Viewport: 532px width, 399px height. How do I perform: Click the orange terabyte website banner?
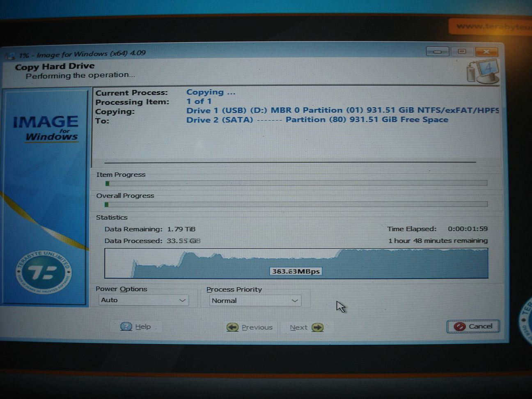point(490,26)
